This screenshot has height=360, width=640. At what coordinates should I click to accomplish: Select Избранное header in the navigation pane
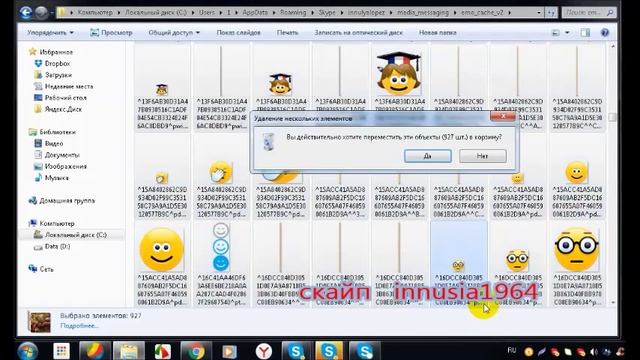[x=56, y=52]
